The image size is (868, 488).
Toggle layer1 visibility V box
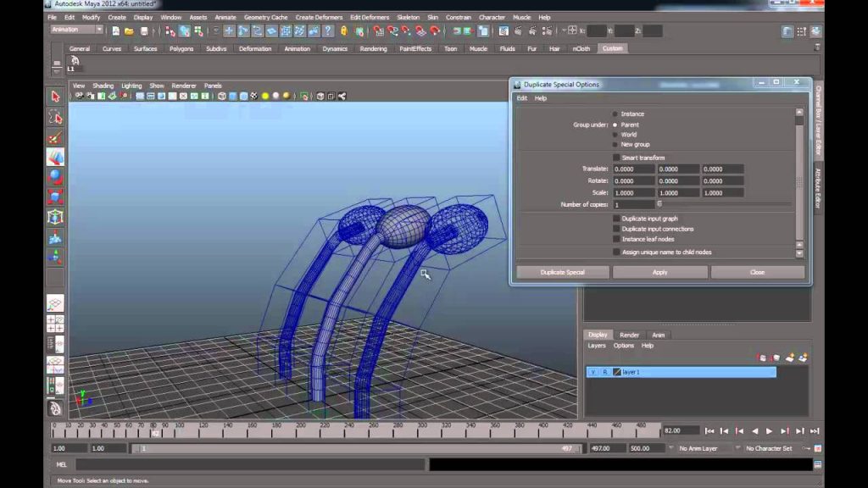point(593,372)
